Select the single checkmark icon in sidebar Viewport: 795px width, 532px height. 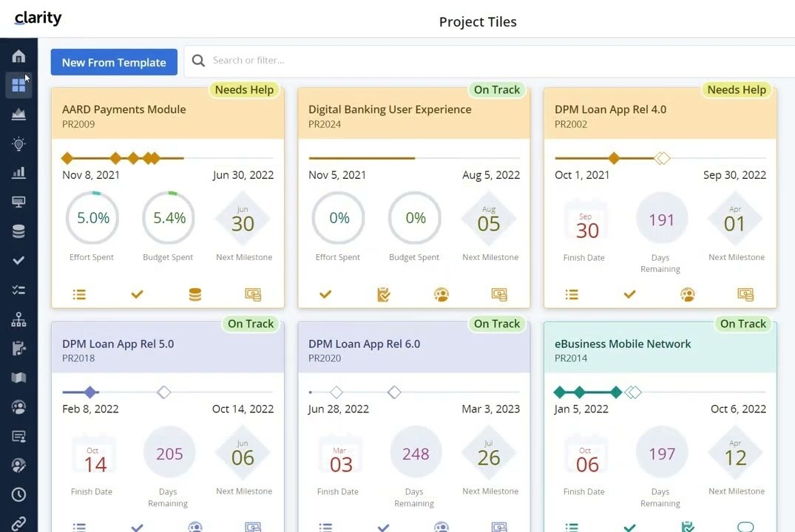pyautogui.click(x=18, y=260)
